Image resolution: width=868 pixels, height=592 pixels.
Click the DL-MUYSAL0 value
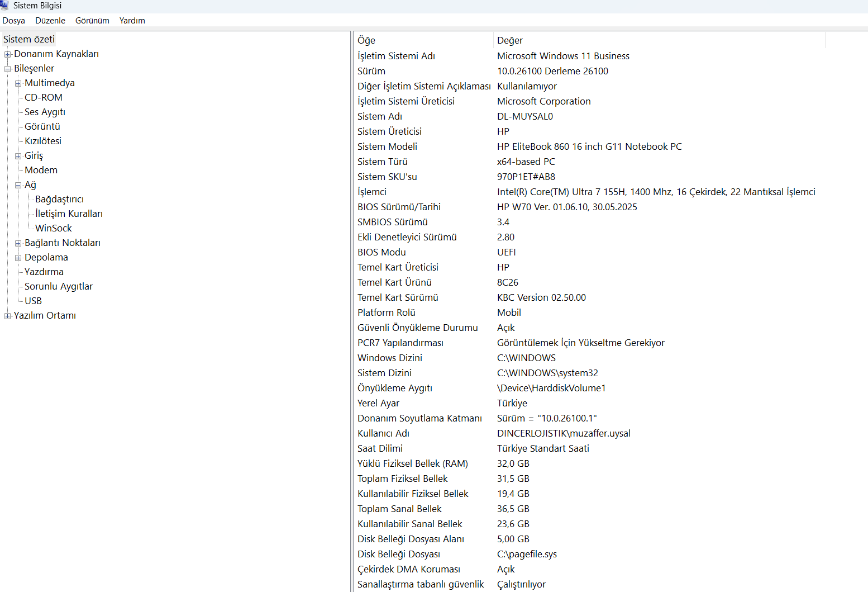(525, 116)
